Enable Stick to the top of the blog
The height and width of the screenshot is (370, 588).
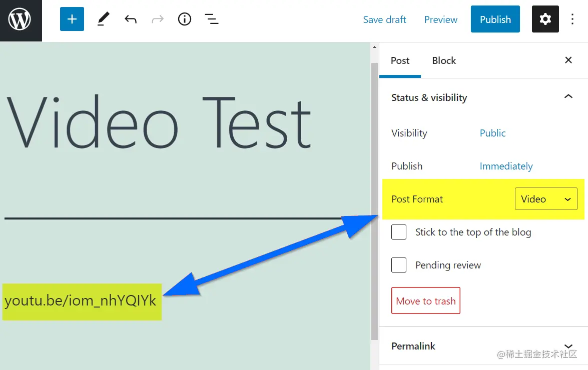[x=399, y=232]
